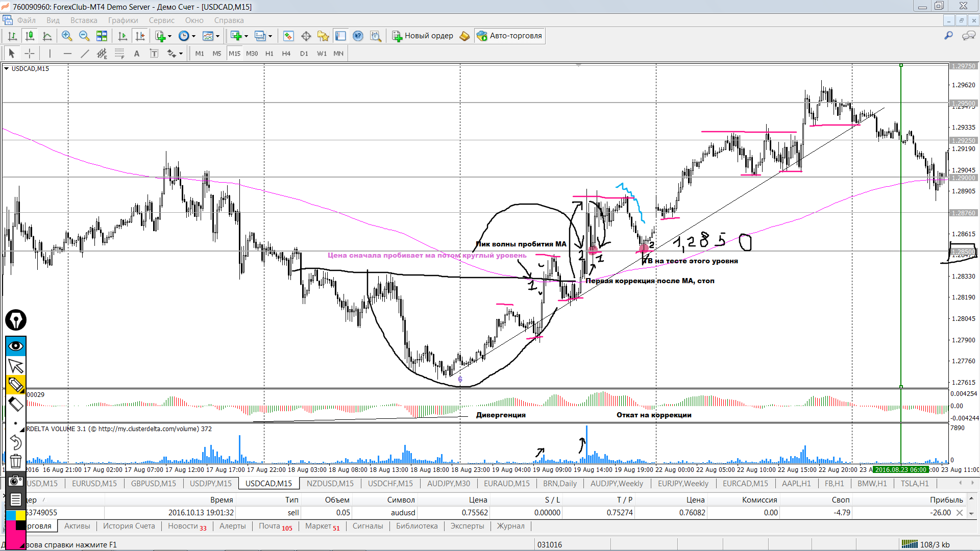Toggle the crosshair cursor mode

click(x=30, y=53)
